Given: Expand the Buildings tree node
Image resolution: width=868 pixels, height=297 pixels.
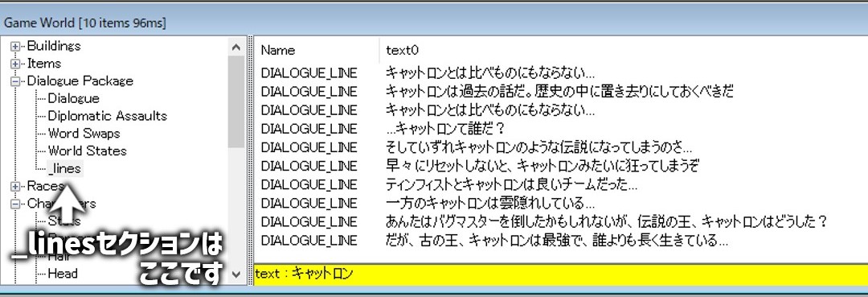Looking at the screenshot, I should coord(15,47).
